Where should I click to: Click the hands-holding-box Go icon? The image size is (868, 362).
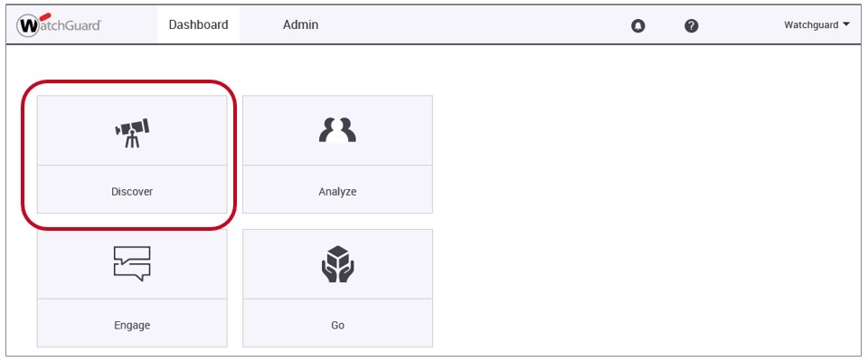tap(337, 263)
